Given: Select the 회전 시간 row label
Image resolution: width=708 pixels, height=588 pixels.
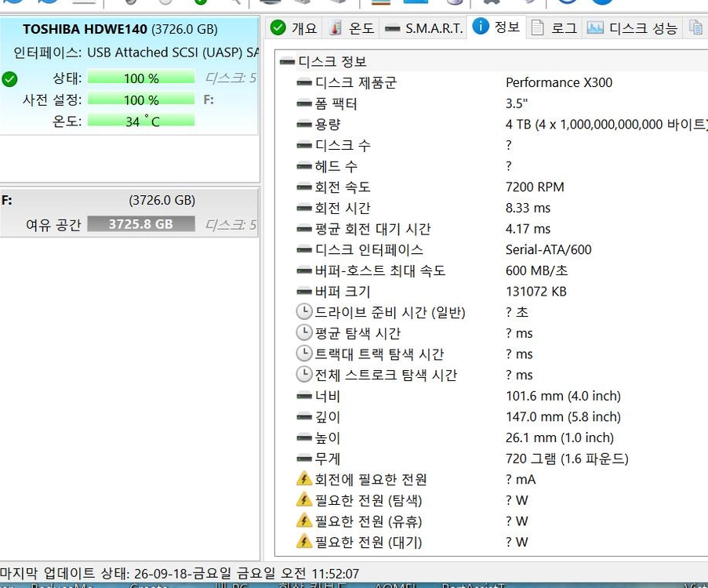Looking at the screenshot, I should pyautogui.click(x=343, y=208).
